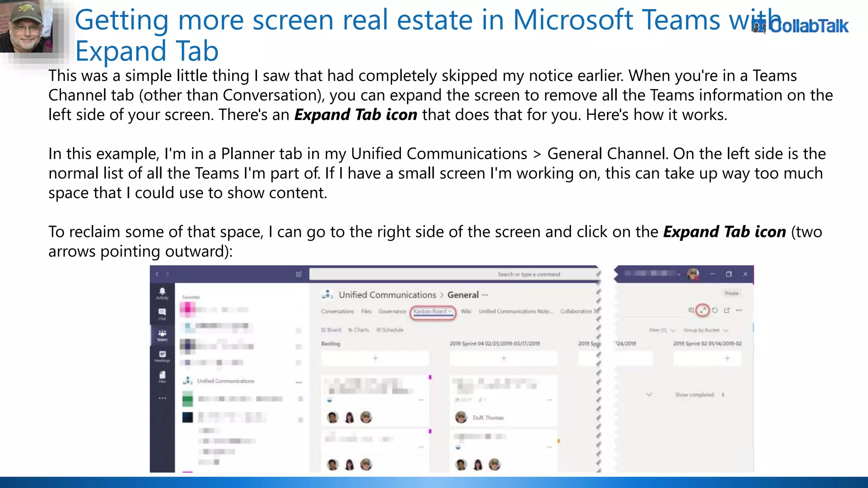Click the back navigation arrow in Teams
The width and height of the screenshot is (868, 488).
click(x=157, y=274)
